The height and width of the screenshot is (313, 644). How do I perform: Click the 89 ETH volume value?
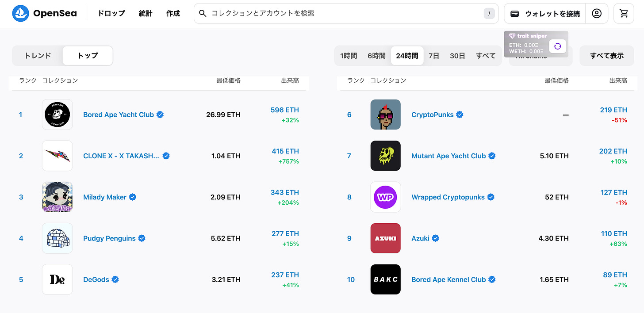pos(615,275)
